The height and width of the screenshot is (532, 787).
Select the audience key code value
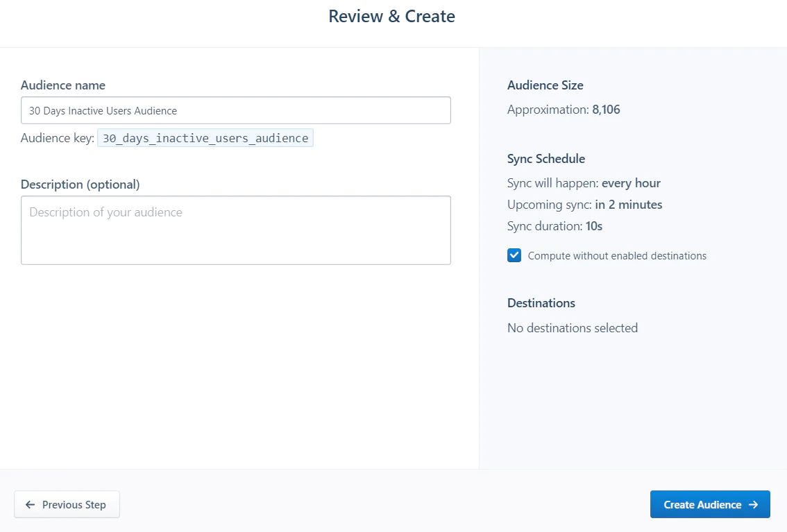click(x=205, y=138)
